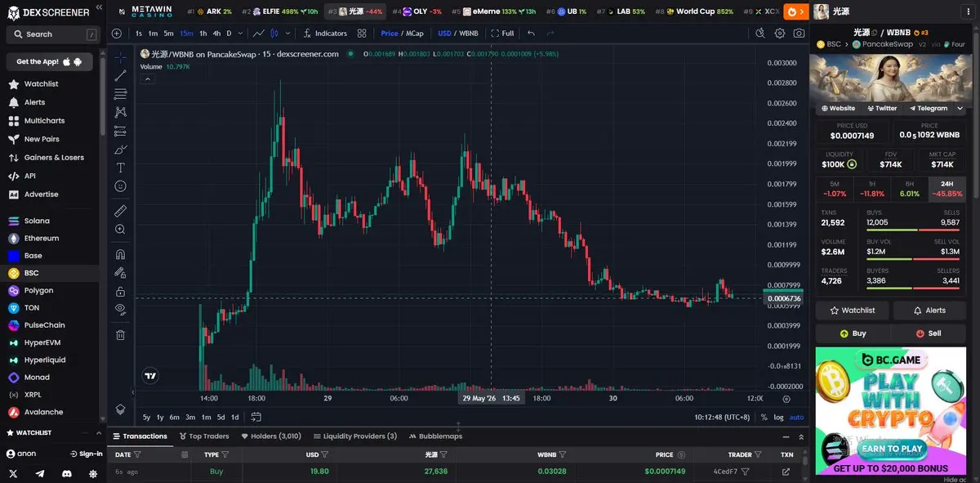Show the 24H price change stats
Screen dimensions: 980x483
(x=947, y=189)
